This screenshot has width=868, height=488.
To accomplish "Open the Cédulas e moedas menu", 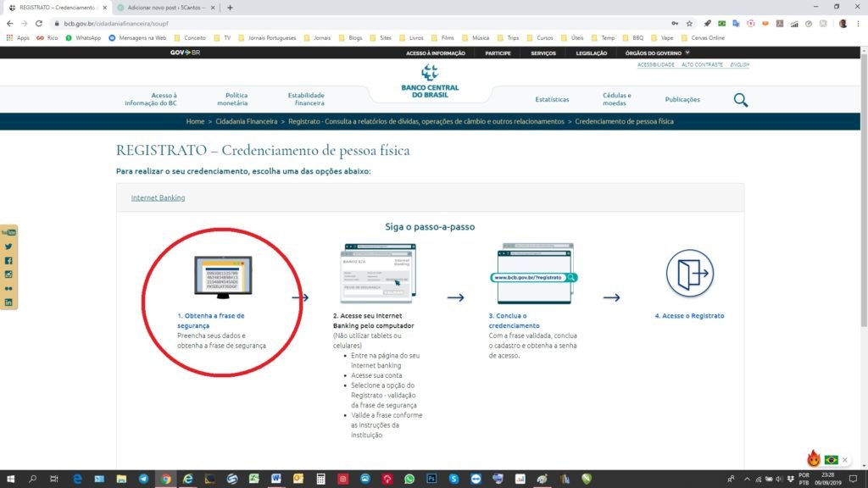I will (617, 99).
